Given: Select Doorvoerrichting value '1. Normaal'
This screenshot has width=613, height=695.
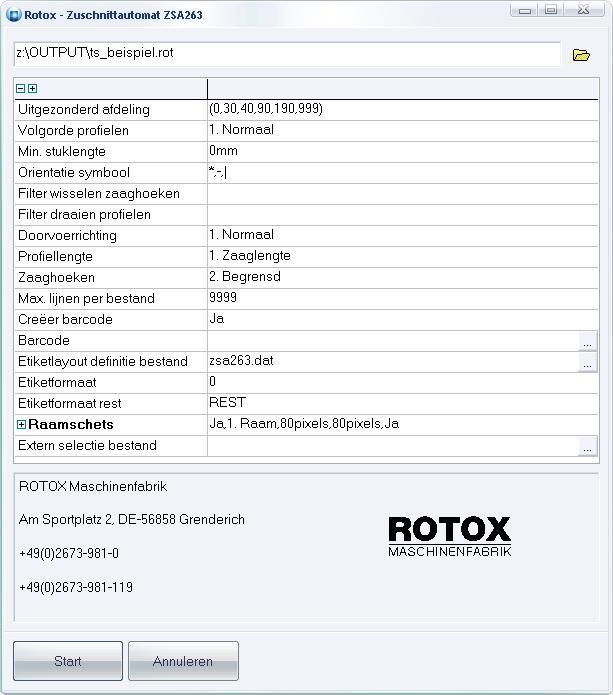Looking at the screenshot, I should pos(242,235).
